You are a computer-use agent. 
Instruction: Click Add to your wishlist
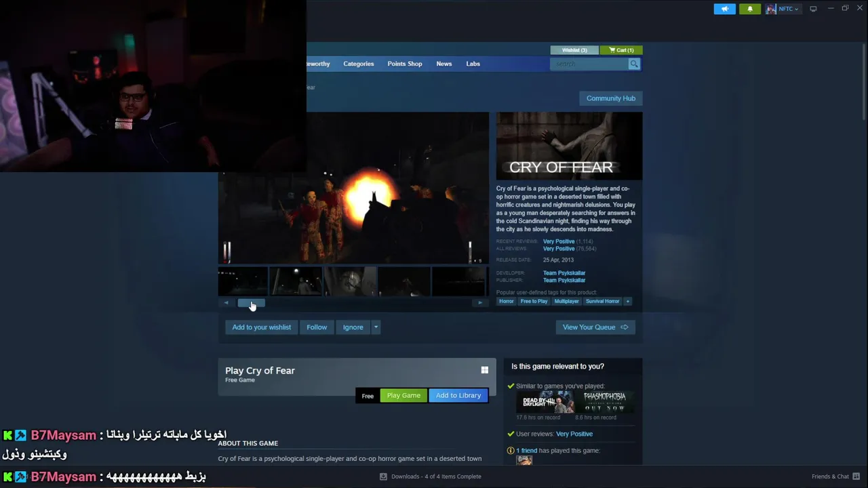click(262, 327)
